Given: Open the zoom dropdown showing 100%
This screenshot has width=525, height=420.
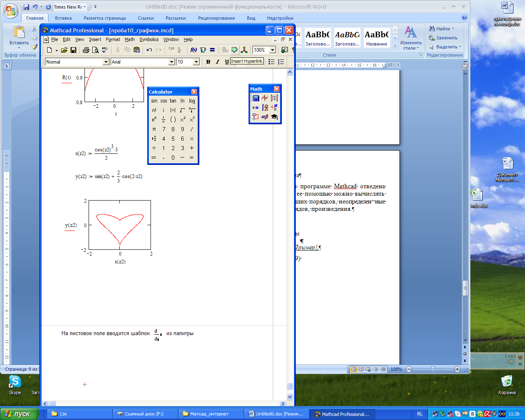Looking at the screenshot, I should (272, 50).
